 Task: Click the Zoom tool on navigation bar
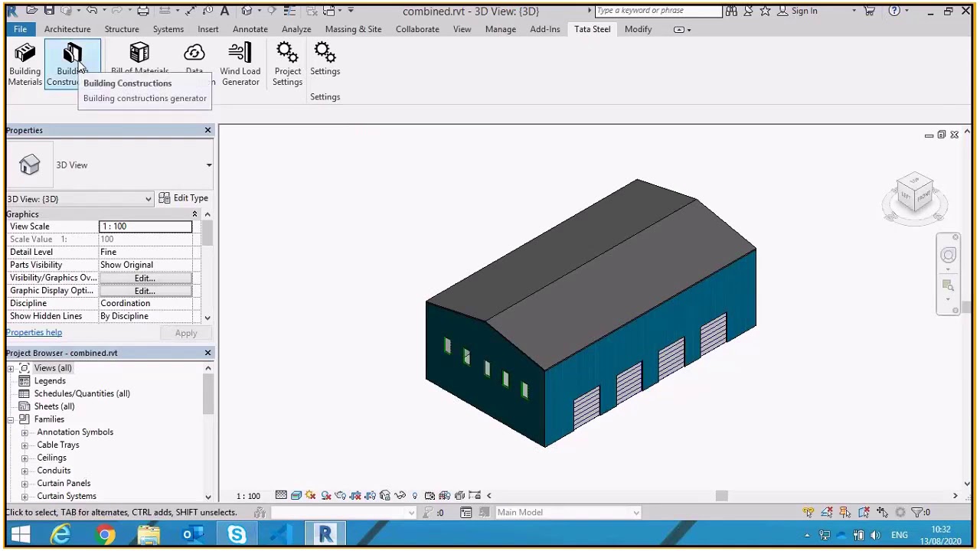tap(949, 286)
